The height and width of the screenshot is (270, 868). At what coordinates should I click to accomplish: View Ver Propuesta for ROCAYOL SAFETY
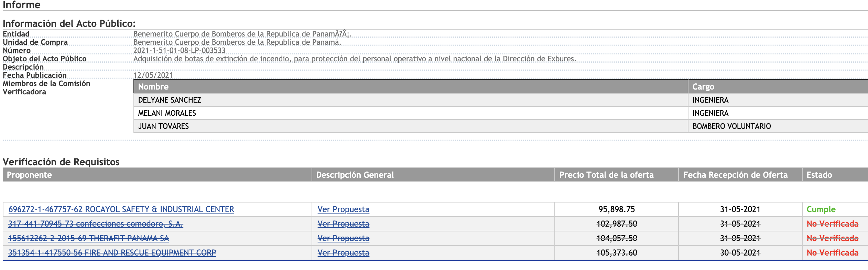pos(343,209)
